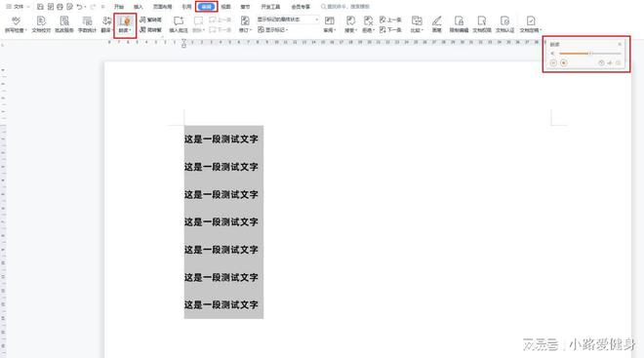
Task: Open the 拼写检查 spell check tool
Action: point(16,24)
